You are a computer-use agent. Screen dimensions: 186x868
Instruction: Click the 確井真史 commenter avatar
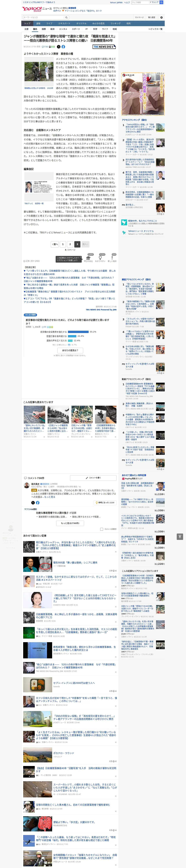[x=27, y=485]
